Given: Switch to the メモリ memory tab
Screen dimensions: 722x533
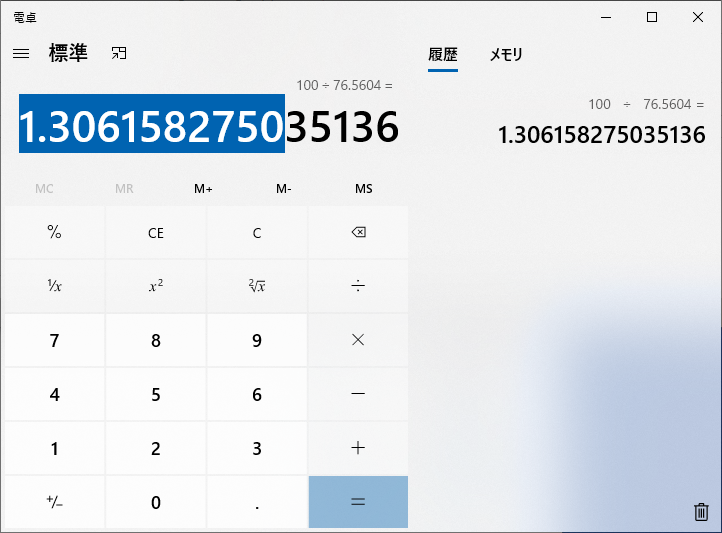Looking at the screenshot, I should click(x=506, y=55).
